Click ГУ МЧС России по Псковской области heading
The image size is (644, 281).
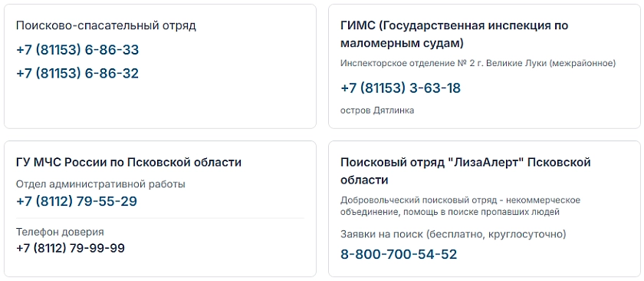coord(129,163)
